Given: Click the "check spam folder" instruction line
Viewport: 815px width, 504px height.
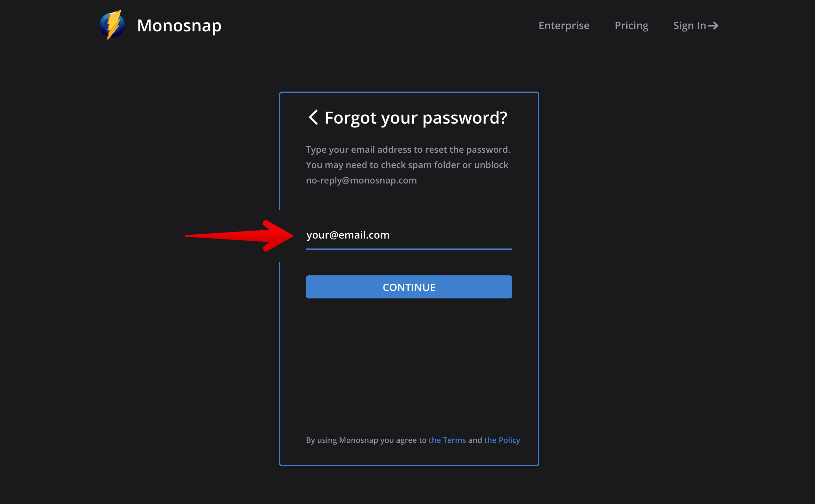Looking at the screenshot, I should (x=407, y=165).
